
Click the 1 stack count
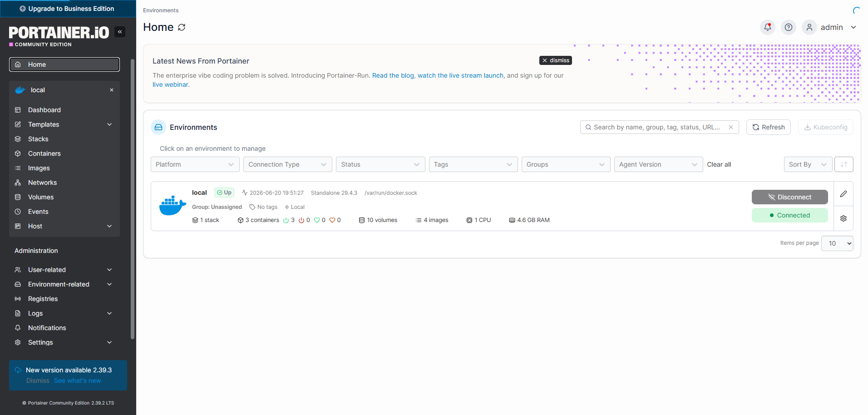206,220
